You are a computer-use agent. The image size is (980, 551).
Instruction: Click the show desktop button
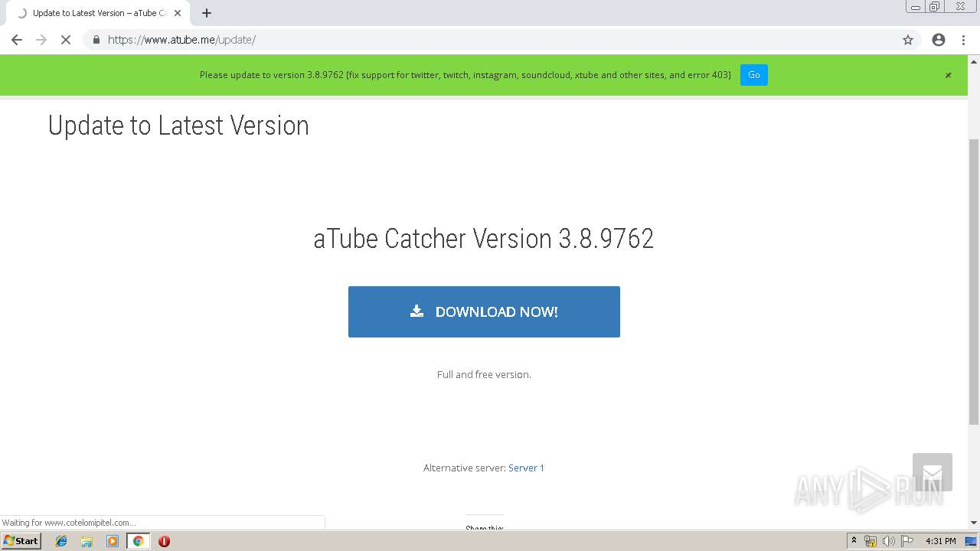click(971, 541)
